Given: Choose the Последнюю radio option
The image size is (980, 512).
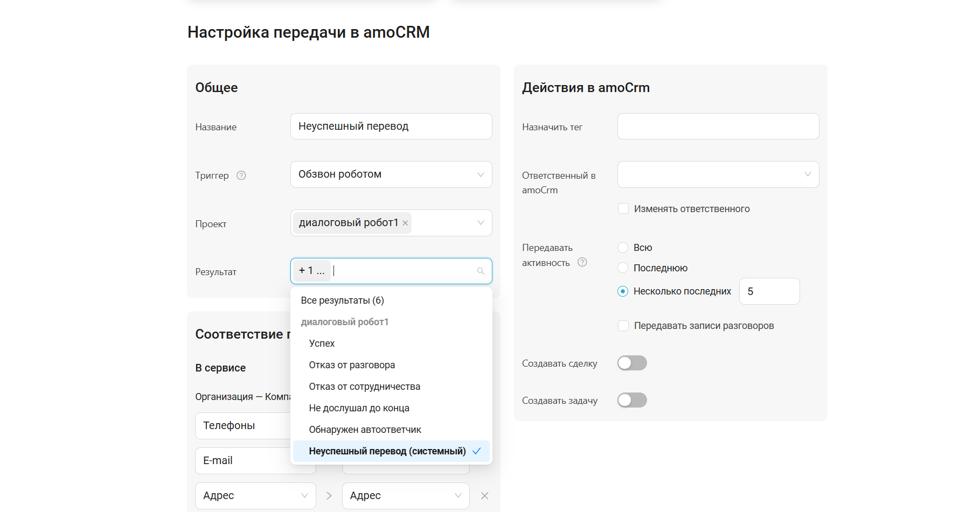Looking at the screenshot, I should [623, 268].
